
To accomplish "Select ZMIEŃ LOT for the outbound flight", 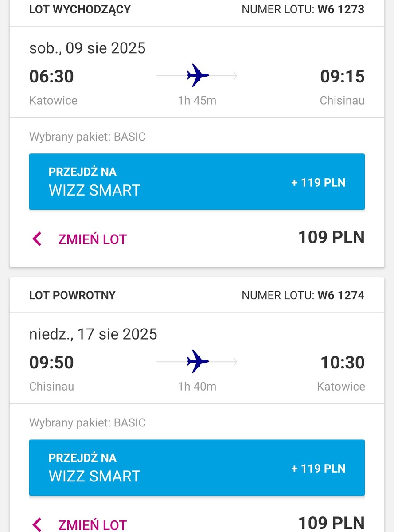I will [x=92, y=239].
